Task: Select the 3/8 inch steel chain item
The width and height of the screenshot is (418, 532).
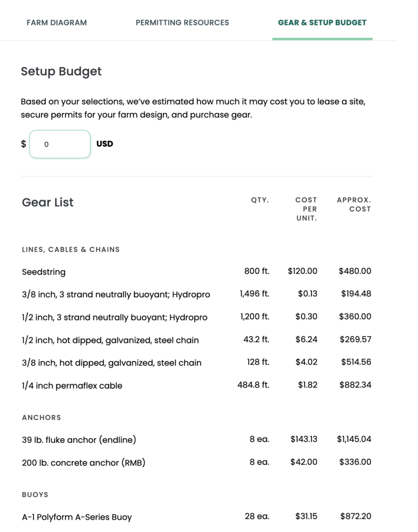Action: click(112, 363)
